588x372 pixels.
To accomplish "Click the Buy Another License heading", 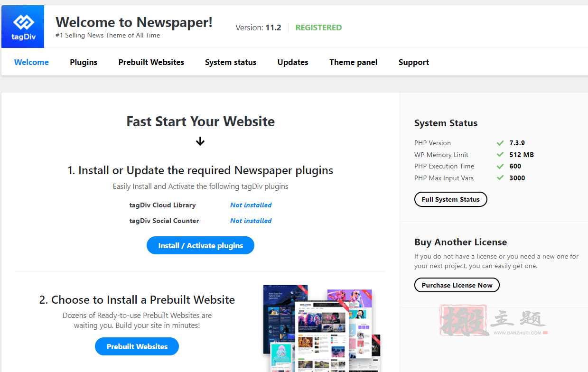I will coord(460,242).
